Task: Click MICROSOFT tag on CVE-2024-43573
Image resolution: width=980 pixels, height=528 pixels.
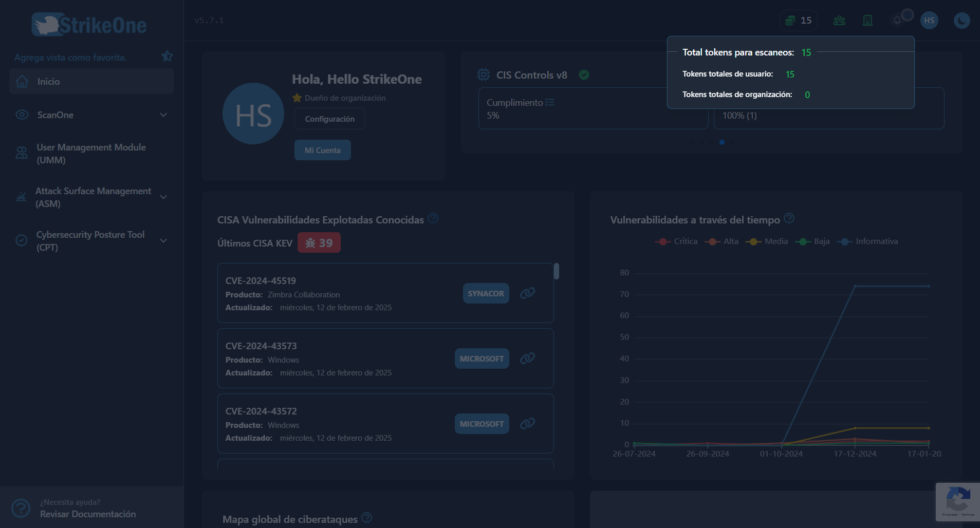Action: click(482, 359)
